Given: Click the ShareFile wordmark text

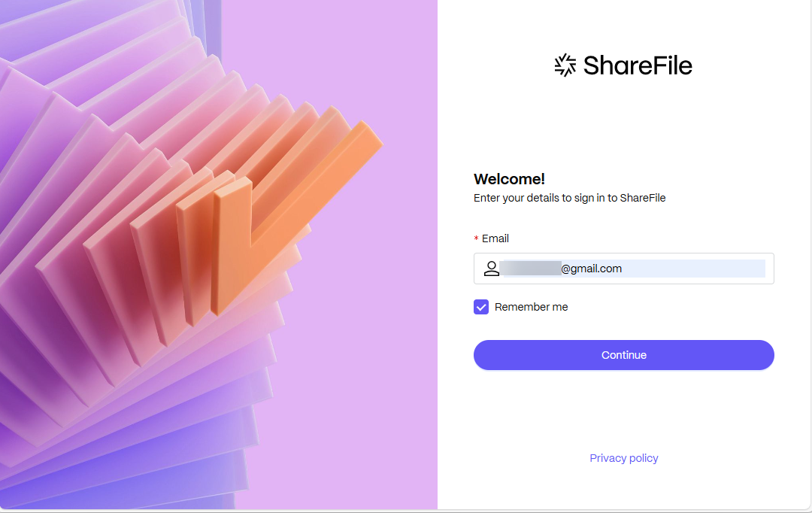Looking at the screenshot, I should tap(638, 65).
